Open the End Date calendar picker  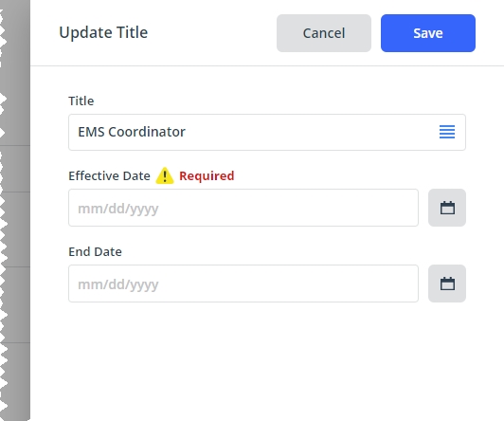click(x=447, y=284)
